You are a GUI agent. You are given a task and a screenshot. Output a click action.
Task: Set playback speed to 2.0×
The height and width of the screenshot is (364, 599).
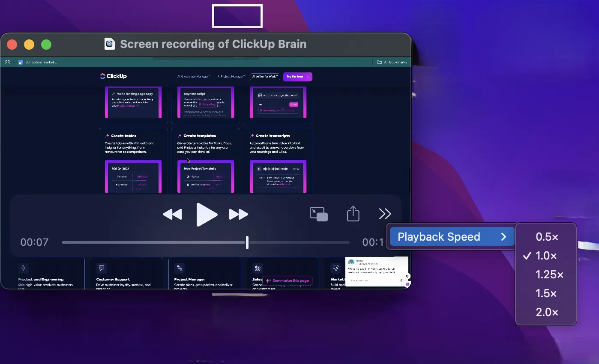(x=546, y=312)
